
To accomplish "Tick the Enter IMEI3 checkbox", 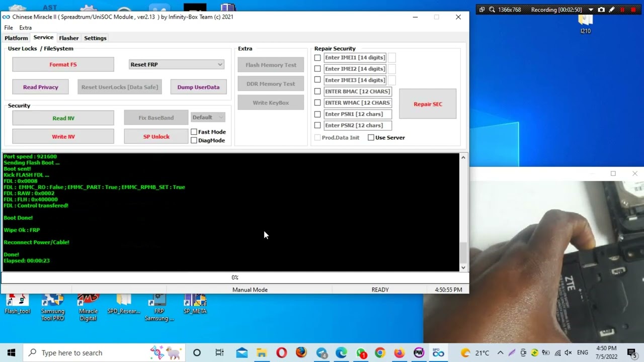I will [x=317, y=79].
